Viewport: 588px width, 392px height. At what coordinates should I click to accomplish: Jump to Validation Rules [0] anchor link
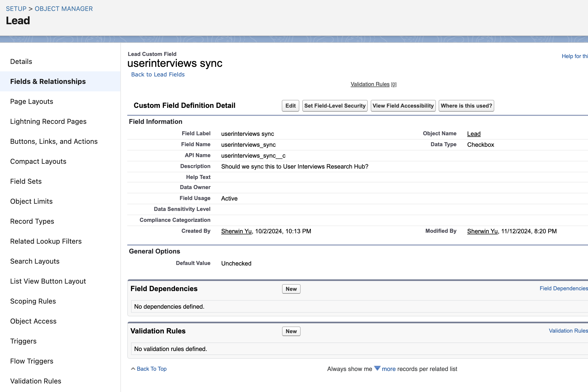pyautogui.click(x=373, y=84)
